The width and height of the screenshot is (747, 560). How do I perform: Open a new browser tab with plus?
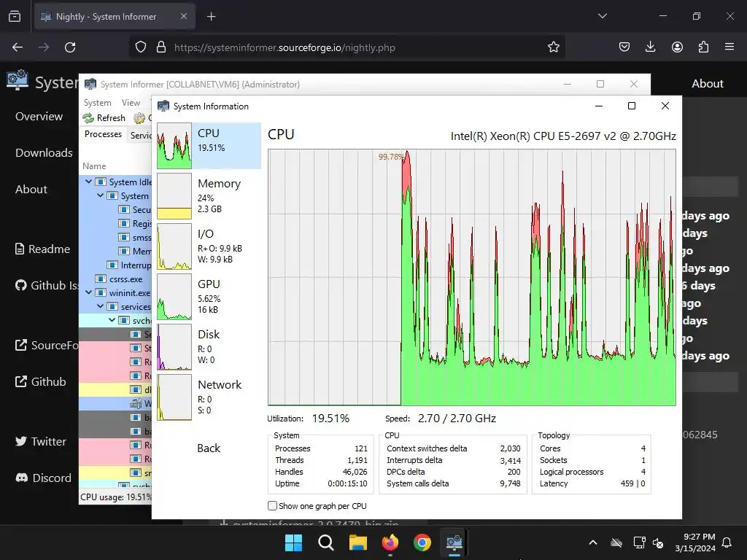coord(211,17)
